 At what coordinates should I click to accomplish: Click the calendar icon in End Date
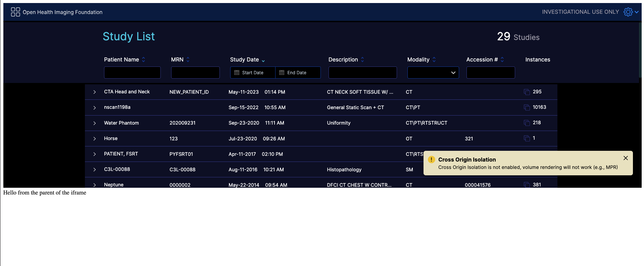coord(282,73)
